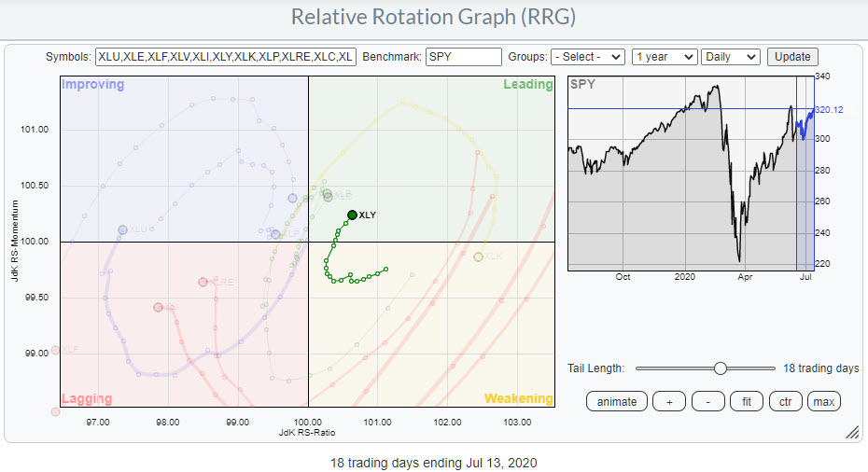Click the XLU sector marker
The image size is (868, 472).
(122, 229)
